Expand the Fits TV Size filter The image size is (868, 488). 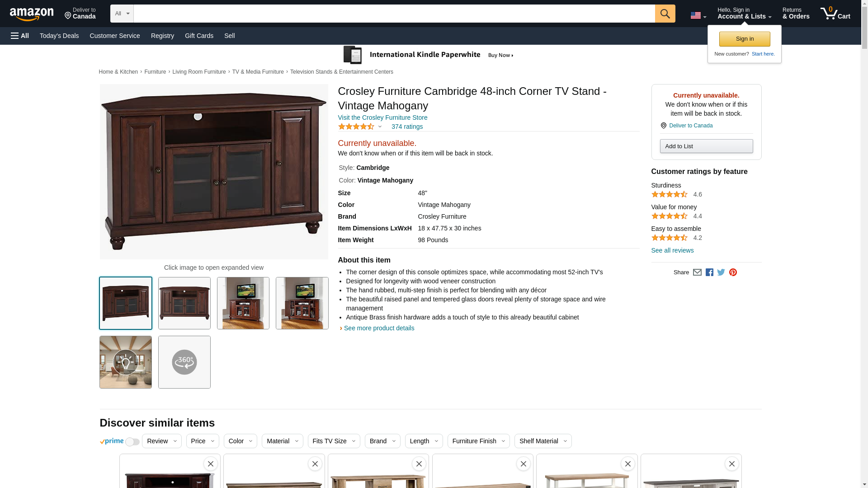coord(334,441)
